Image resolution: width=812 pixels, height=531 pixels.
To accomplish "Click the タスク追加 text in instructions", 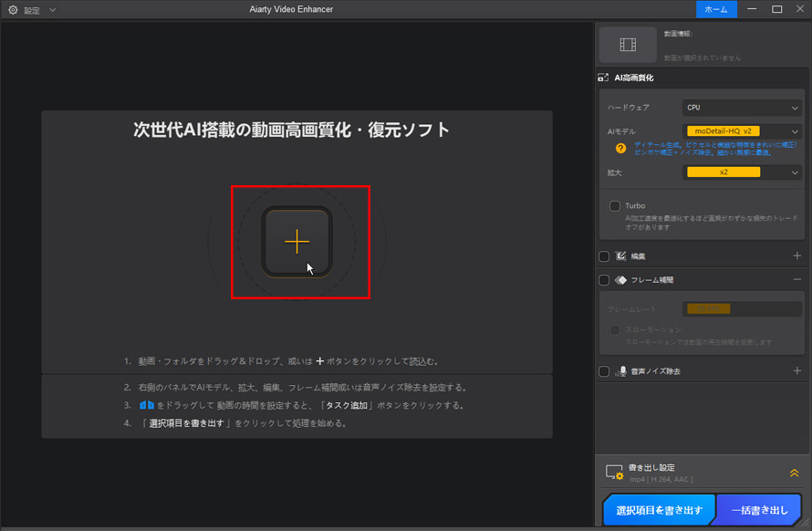I will [x=347, y=405].
